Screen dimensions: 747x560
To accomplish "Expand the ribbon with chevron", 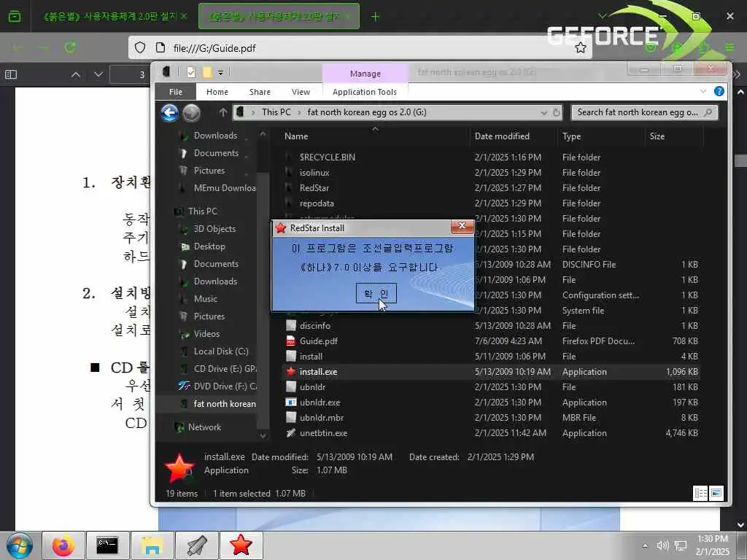I will pos(703,91).
